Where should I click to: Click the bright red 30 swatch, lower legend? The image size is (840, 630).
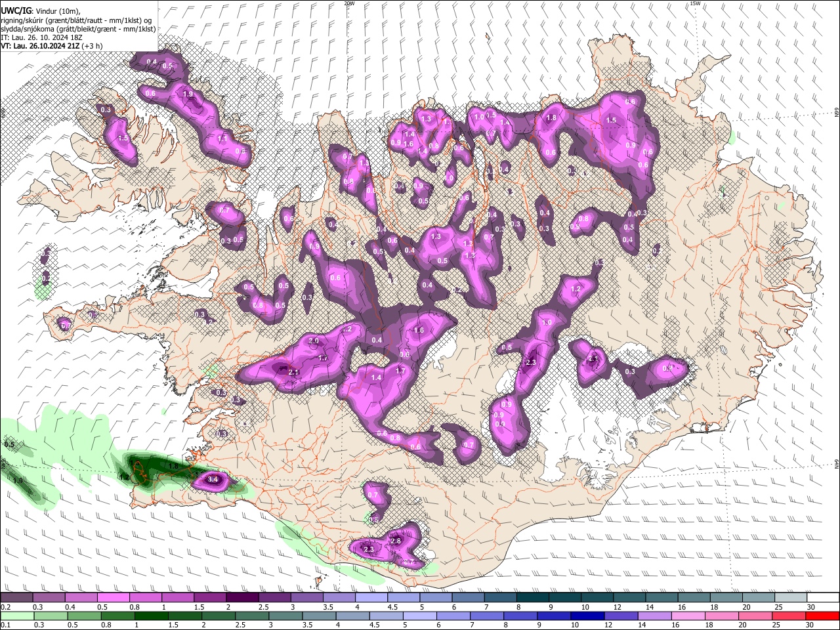(x=823, y=616)
